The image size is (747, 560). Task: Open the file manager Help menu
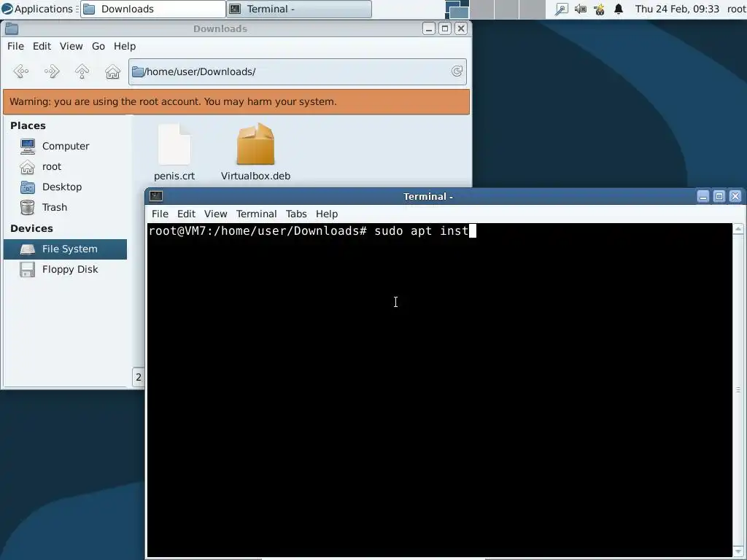(124, 46)
